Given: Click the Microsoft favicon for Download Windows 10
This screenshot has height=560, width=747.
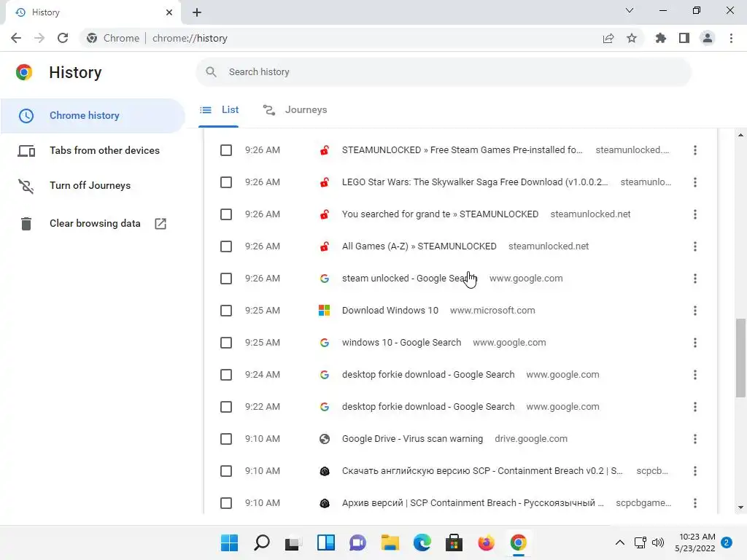Looking at the screenshot, I should point(325,311).
